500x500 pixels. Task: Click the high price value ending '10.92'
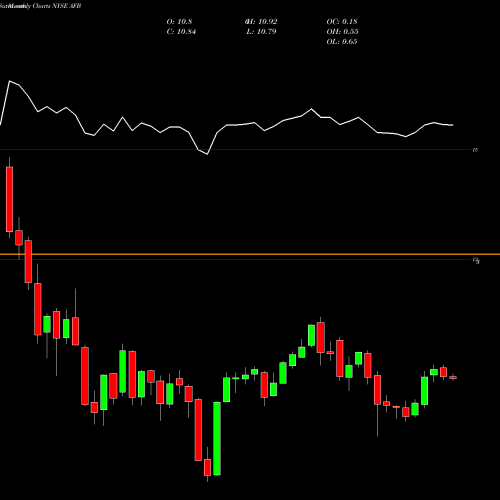coord(261,22)
